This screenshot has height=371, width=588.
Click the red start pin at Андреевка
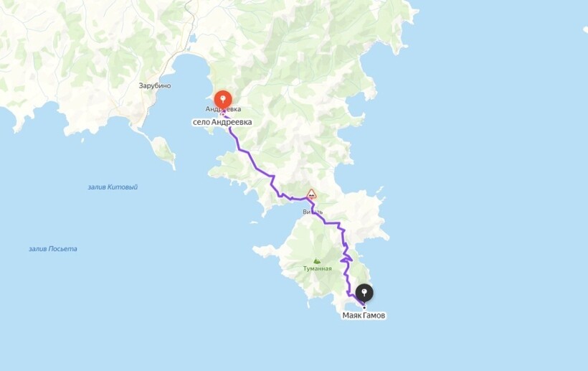(223, 100)
